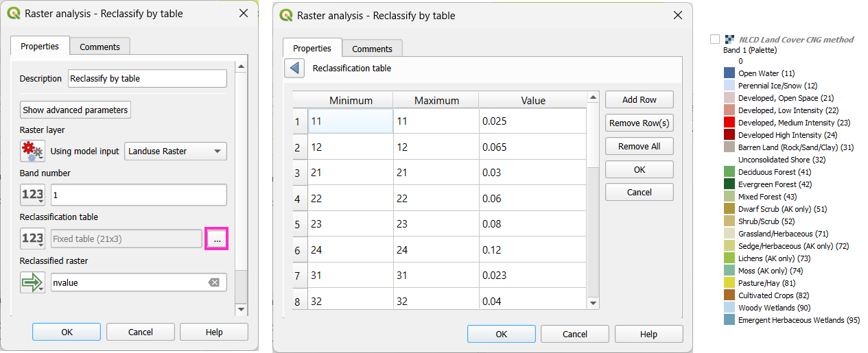
Task: Click the Remove All button
Action: [x=639, y=146]
